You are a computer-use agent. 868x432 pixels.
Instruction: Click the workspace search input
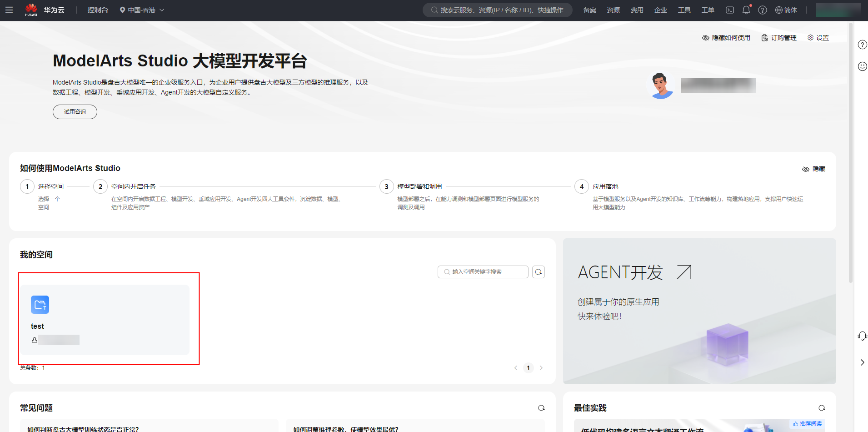[483, 272]
